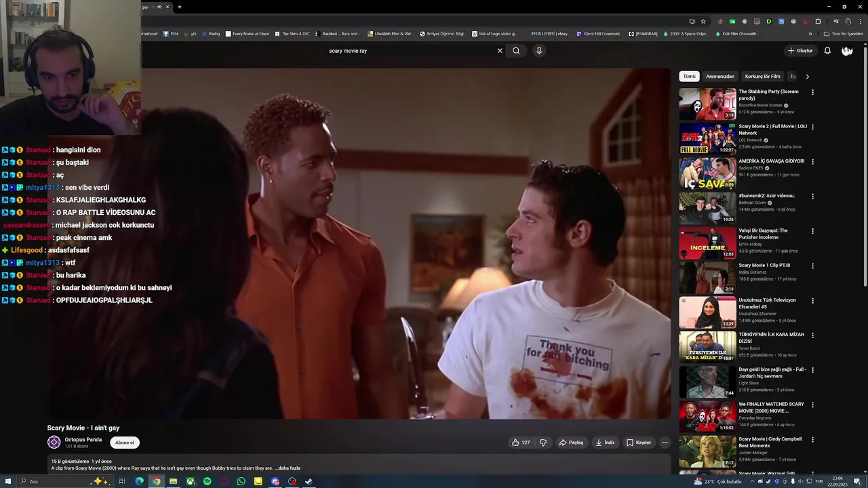Open the volume speaker tray icon
Image resolution: width=868 pixels, height=488 pixels.
coord(800,481)
